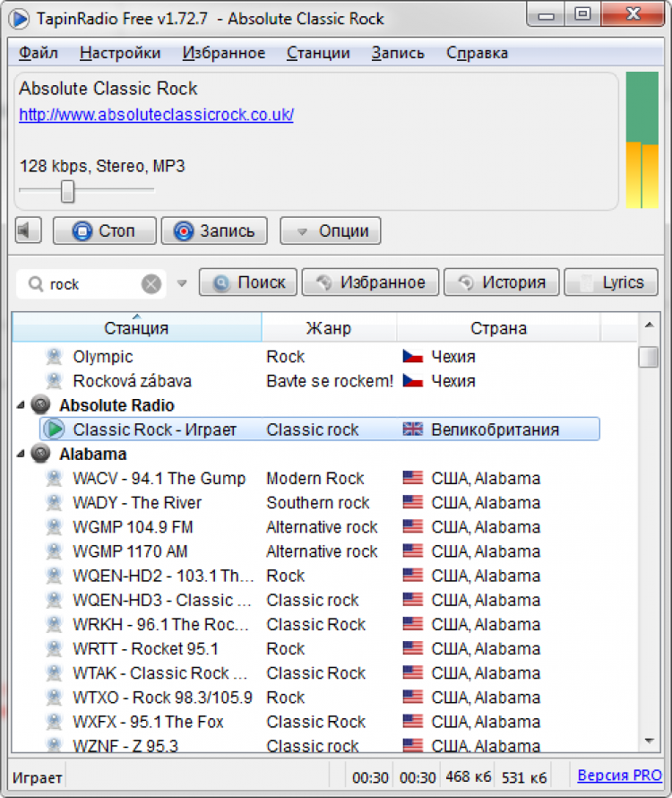The width and height of the screenshot is (672, 798).
Task: Click the station icon of WRKH 96.1
Action: click(x=54, y=624)
